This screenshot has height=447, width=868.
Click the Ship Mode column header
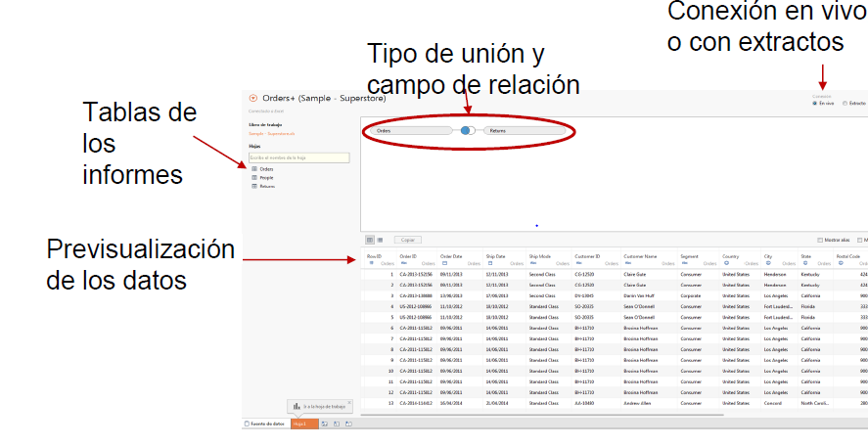click(540, 256)
